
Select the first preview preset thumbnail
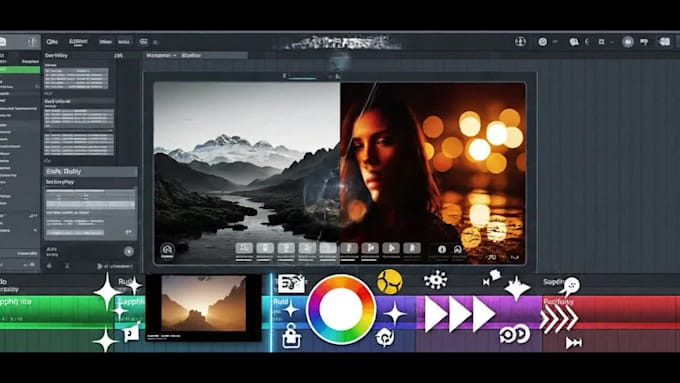point(244,248)
